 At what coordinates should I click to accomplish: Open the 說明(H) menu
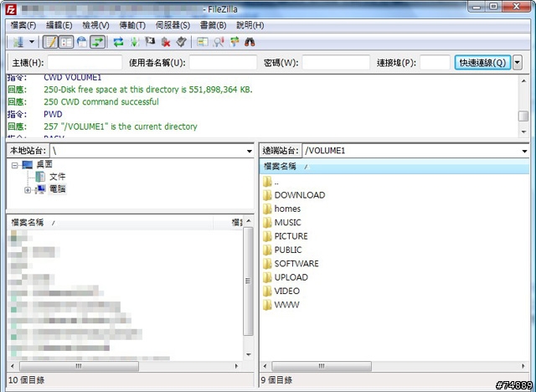250,25
